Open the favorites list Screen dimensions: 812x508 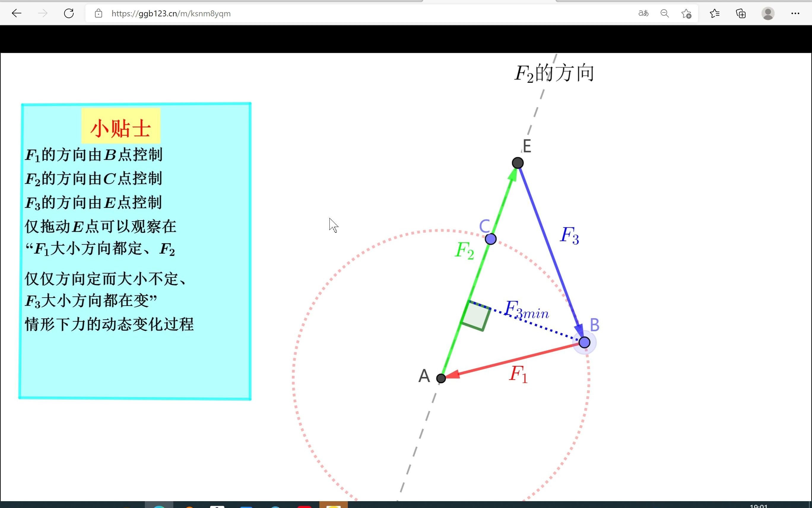[714, 13]
